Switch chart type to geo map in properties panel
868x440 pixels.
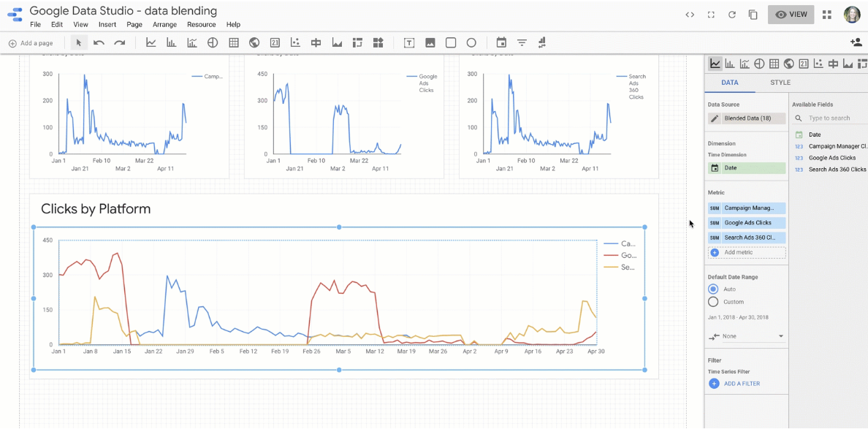pyautogui.click(x=789, y=64)
